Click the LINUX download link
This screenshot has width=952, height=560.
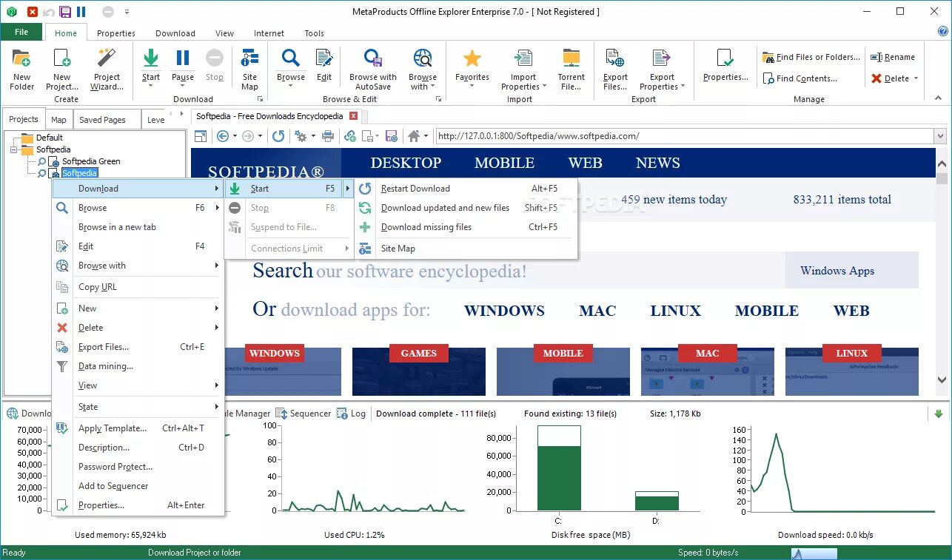675,311
